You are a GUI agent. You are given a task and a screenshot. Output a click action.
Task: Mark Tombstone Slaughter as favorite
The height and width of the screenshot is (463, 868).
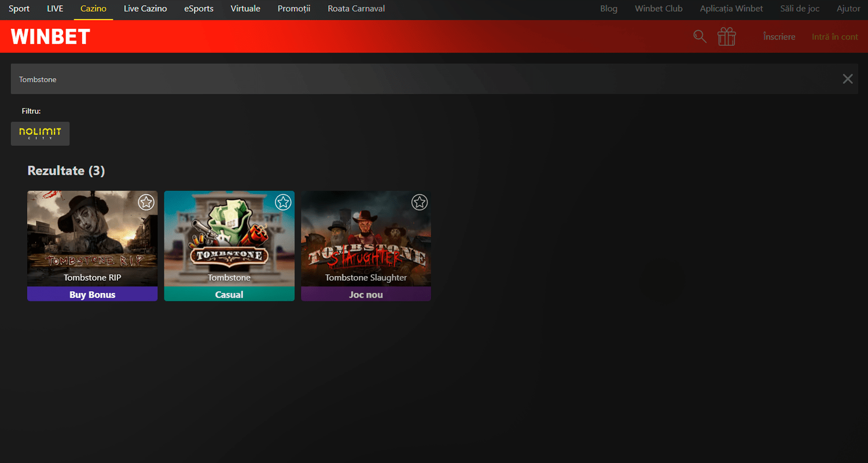pyautogui.click(x=420, y=202)
